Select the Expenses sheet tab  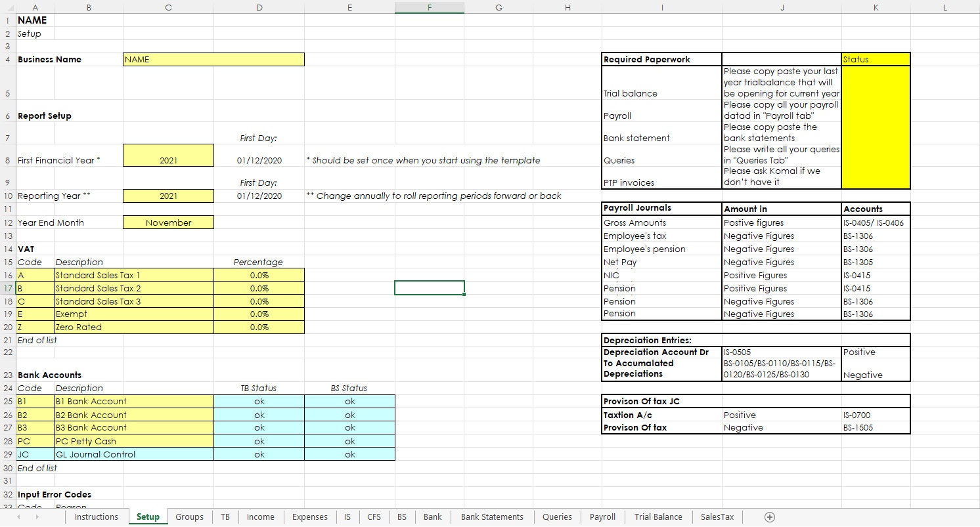309,517
